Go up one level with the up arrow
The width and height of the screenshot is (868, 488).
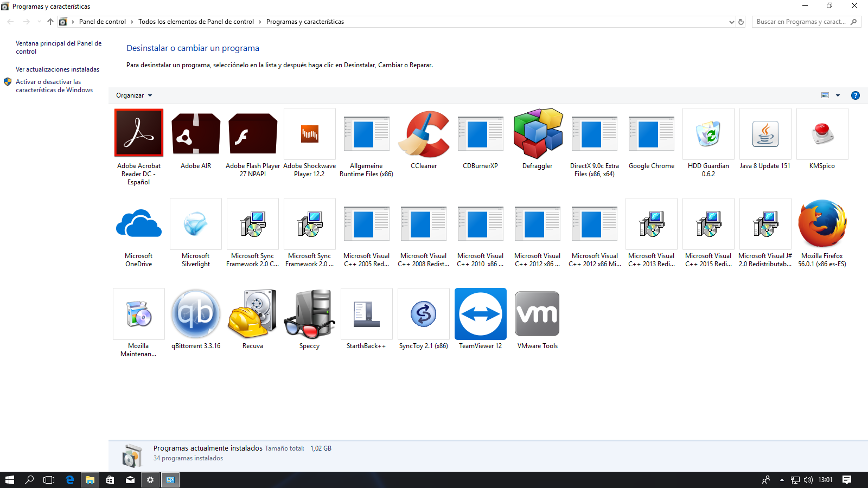[50, 22]
